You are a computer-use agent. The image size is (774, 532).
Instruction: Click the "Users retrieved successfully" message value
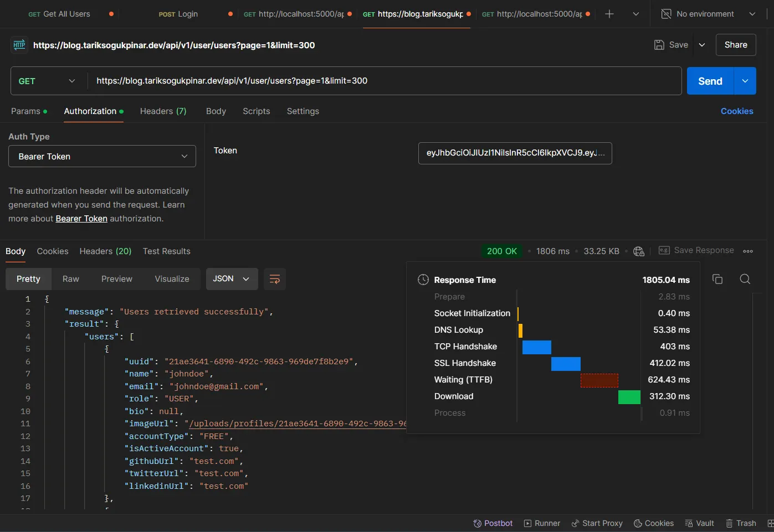point(194,312)
